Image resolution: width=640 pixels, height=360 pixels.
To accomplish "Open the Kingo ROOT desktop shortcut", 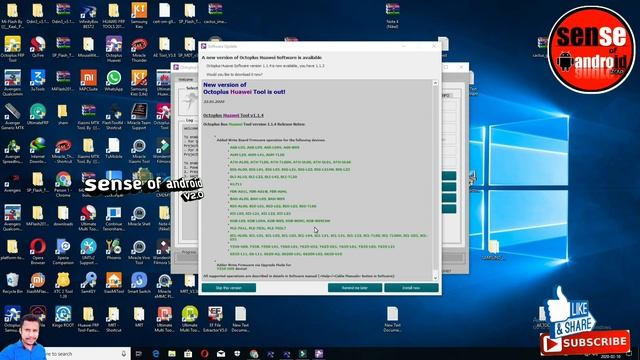I will [63, 317].
